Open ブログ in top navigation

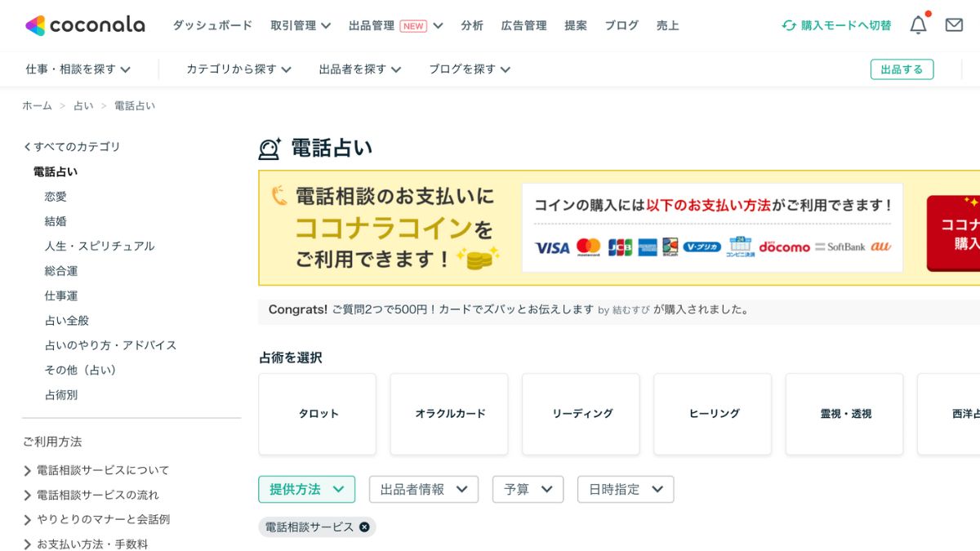coord(621,25)
